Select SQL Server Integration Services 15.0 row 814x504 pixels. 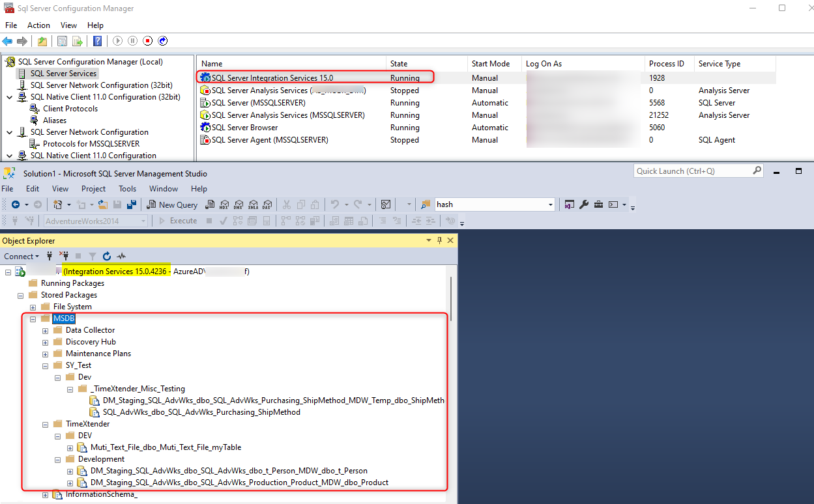pyautogui.click(x=487, y=78)
